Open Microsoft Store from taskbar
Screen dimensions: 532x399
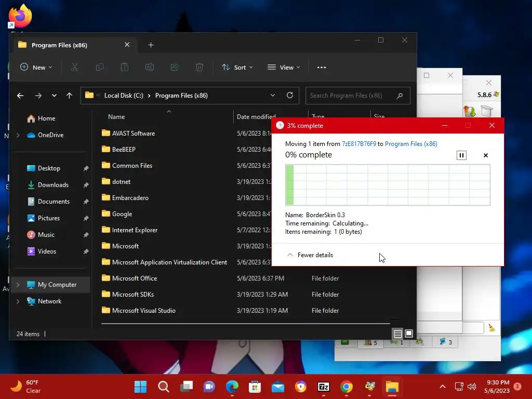tap(255, 387)
